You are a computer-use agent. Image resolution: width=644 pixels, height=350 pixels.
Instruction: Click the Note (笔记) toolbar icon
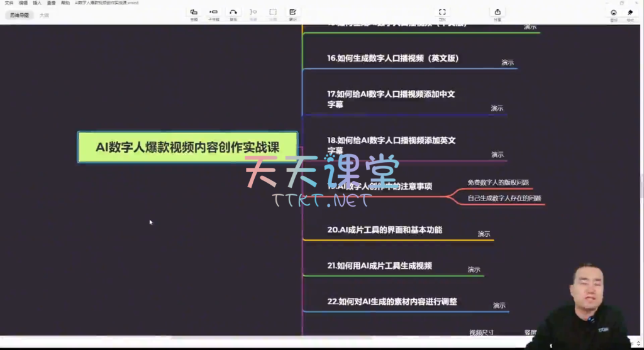point(292,13)
